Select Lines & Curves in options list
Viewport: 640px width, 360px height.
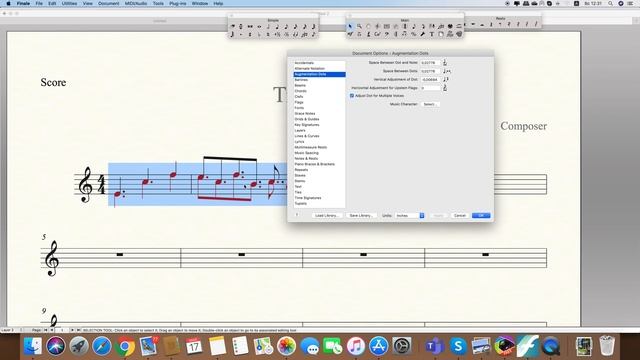[319, 136]
